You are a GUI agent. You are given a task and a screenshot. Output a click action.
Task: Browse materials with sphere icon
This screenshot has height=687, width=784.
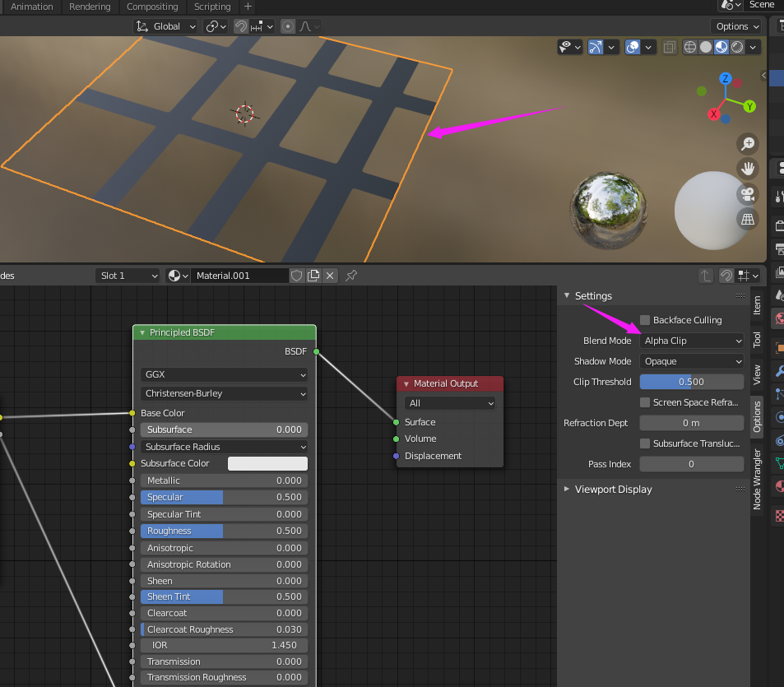pos(178,276)
